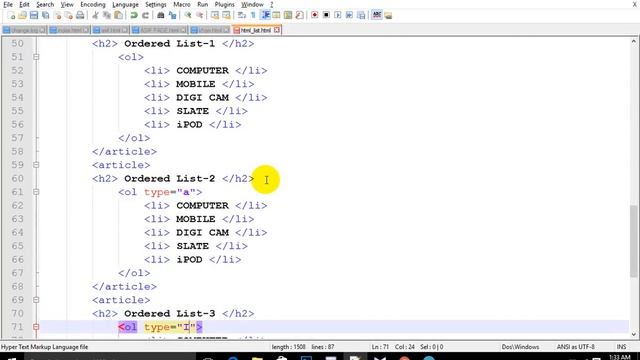Image resolution: width=640 pixels, height=360 pixels.
Task: Undo last edit with green arrow
Action: click(134, 16)
